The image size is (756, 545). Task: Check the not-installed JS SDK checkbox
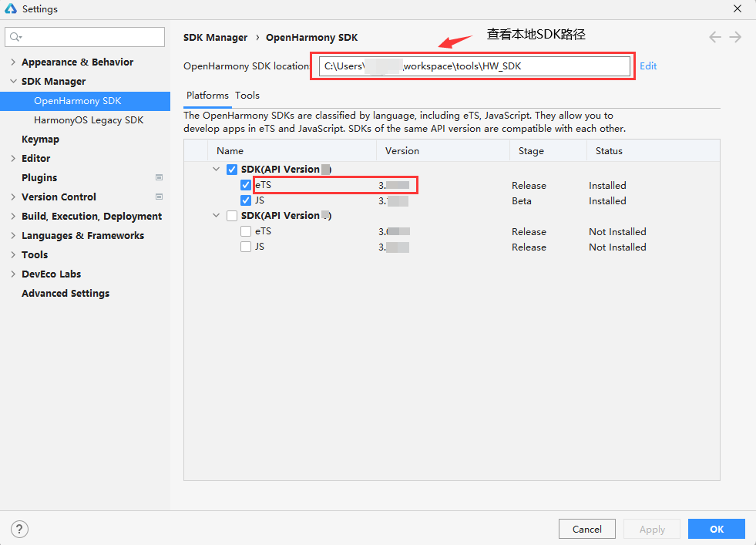coord(246,247)
